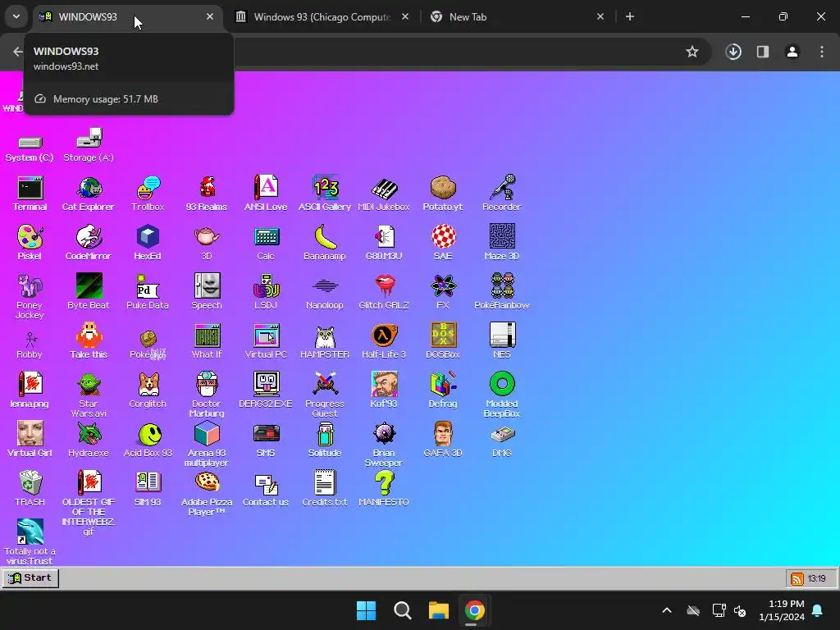Open the Windows notification bell
The height and width of the screenshot is (630, 840).
tap(818, 610)
